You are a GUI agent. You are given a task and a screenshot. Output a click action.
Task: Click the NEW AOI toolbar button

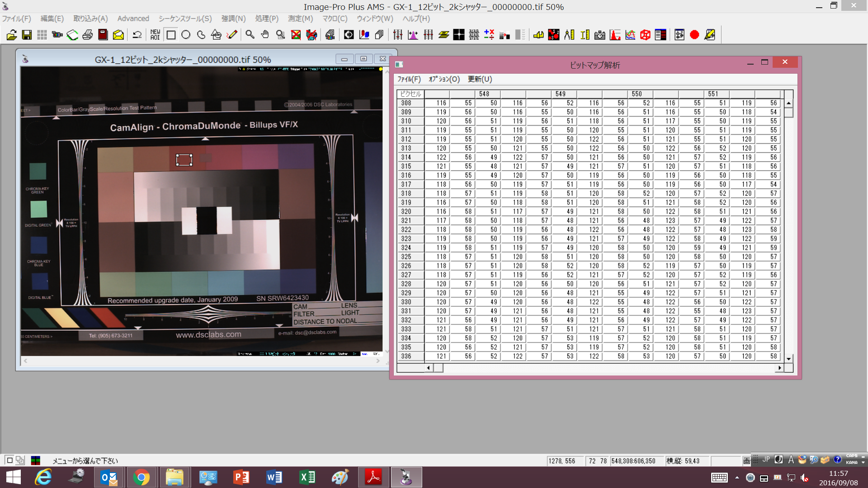coord(155,35)
